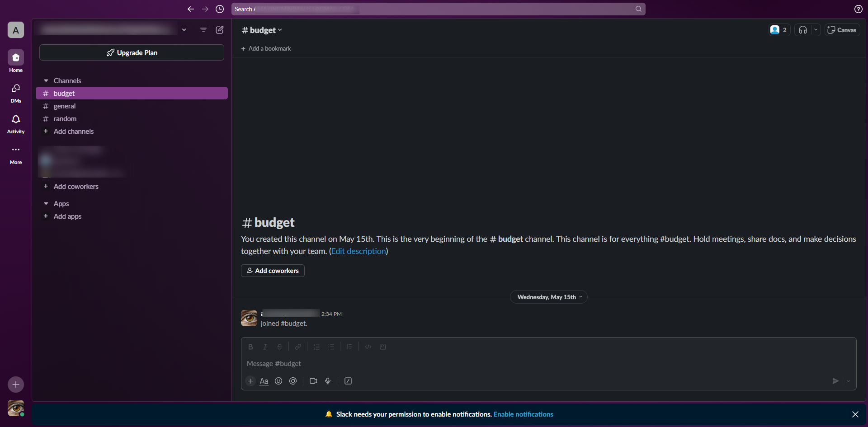Collapse the Apps section
The width and height of the screenshot is (868, 427).
click(x=46, y=203)
